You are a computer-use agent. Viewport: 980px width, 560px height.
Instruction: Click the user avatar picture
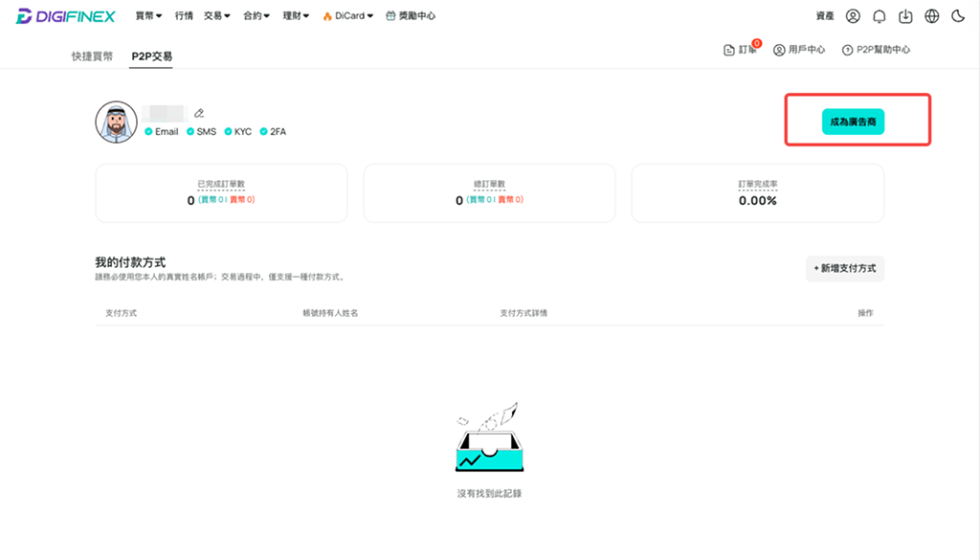coord(116,122)
